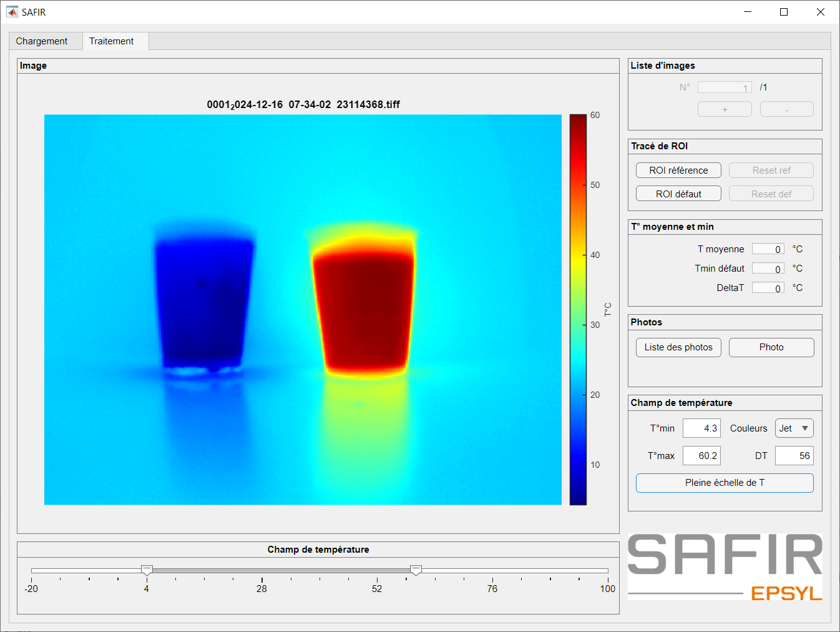Click the DT value field
The width and height of the screenshot is (840, 632).
click(794, 456)
